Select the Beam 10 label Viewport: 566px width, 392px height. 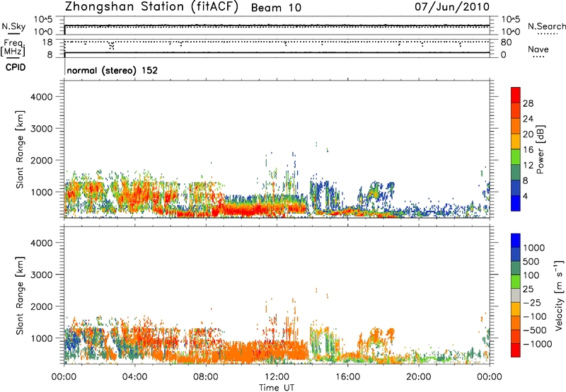pyautogui.click(x=276, y=8)
